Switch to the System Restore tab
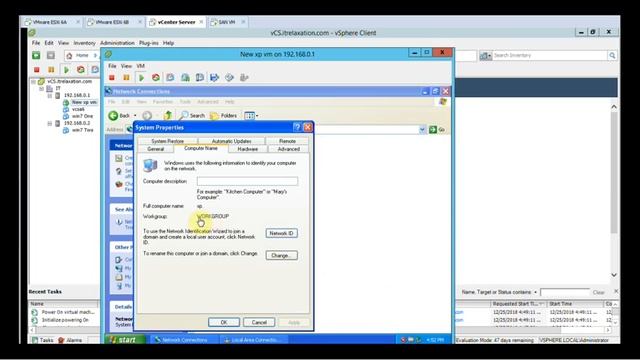Image resolution: width=640 pixels, height=360 pixels. click(x=167, y=141)
